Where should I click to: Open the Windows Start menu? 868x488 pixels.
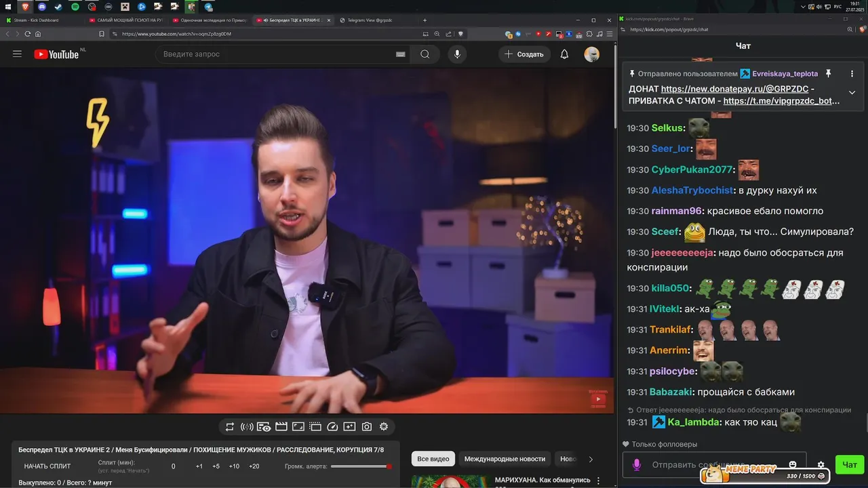[8, 6]
